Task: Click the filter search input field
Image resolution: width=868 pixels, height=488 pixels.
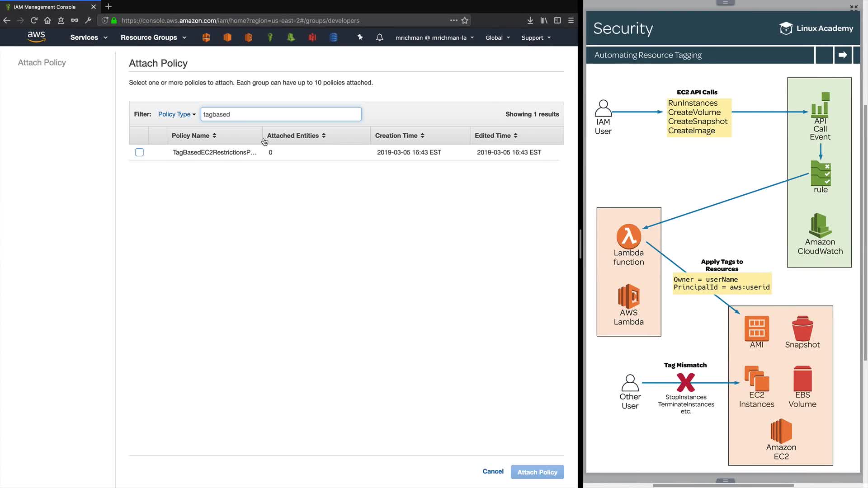Action: click(281, 114)
